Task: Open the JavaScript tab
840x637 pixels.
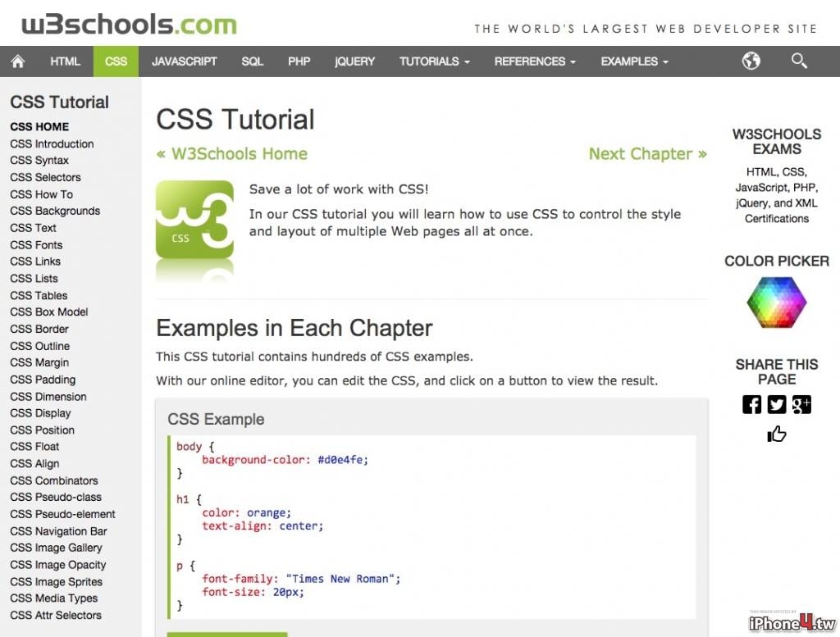Action: (185, 61)
